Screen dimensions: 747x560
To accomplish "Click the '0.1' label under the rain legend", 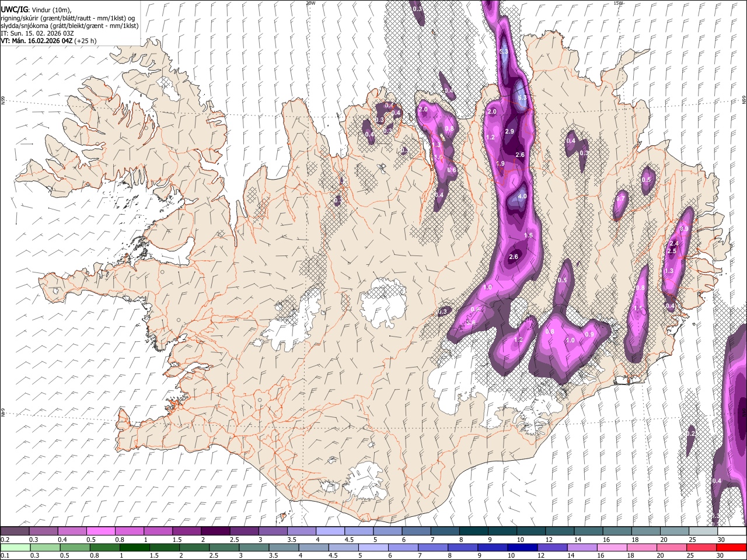I will (4, 556).
